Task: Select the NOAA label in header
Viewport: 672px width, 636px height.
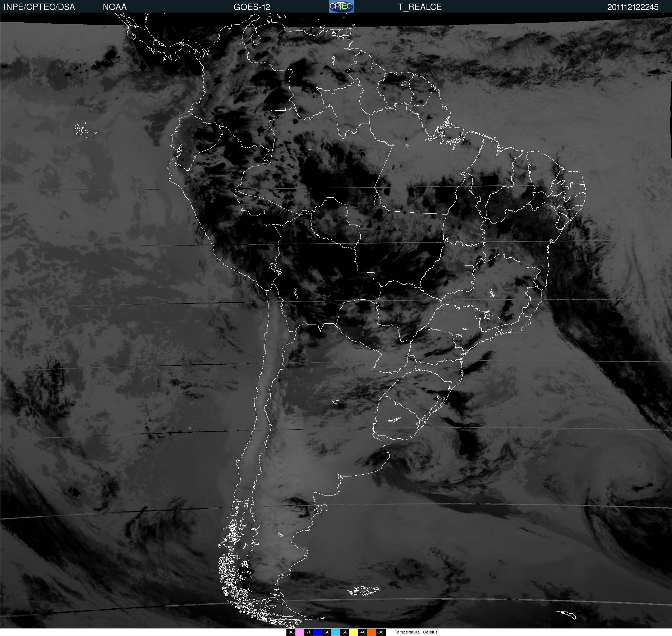Action: [x=115, y=7]
